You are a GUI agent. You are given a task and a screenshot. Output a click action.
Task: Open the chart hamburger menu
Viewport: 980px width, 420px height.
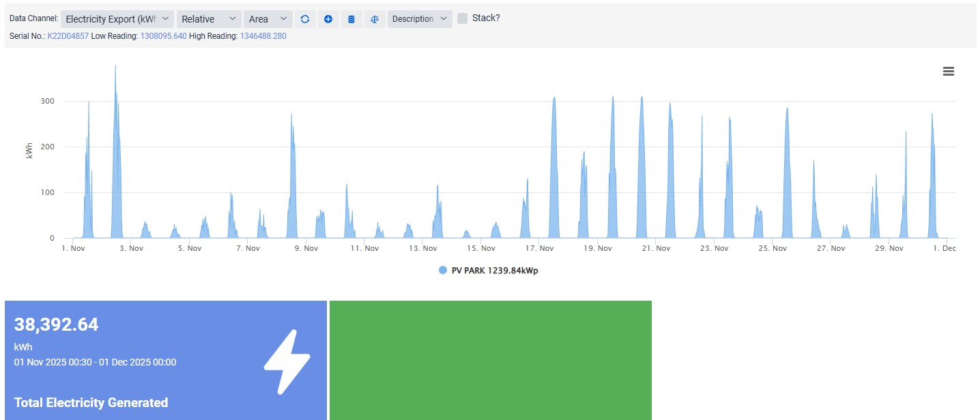[948, 72]
